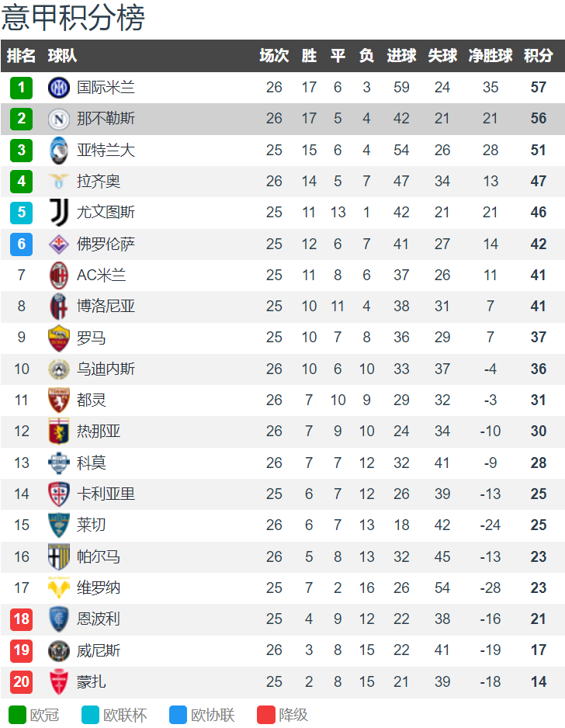Click the AC Milan club crest

[59, 275]
